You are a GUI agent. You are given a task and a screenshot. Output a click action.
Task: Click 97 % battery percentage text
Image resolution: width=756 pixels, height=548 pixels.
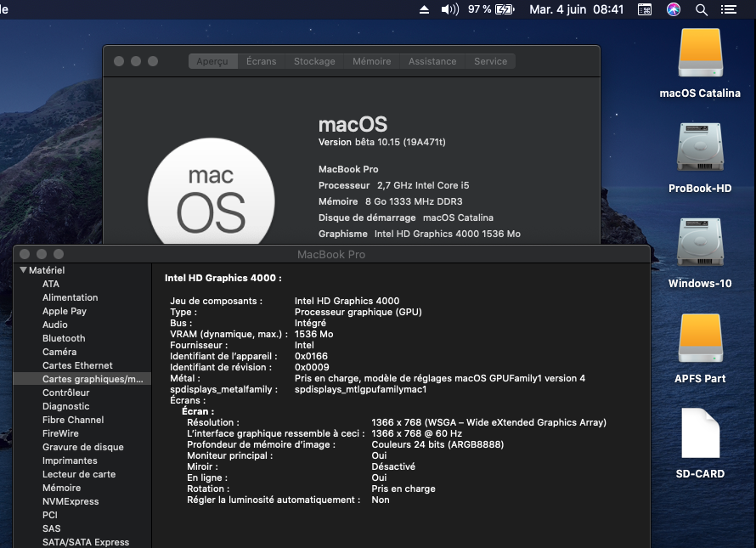click(x=479, y=9)
